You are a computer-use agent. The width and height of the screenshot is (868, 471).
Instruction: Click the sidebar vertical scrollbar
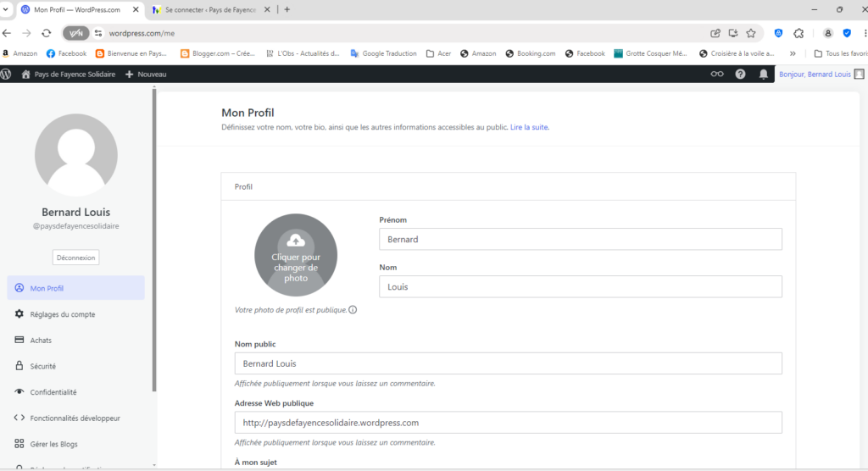tap(153, 237)
